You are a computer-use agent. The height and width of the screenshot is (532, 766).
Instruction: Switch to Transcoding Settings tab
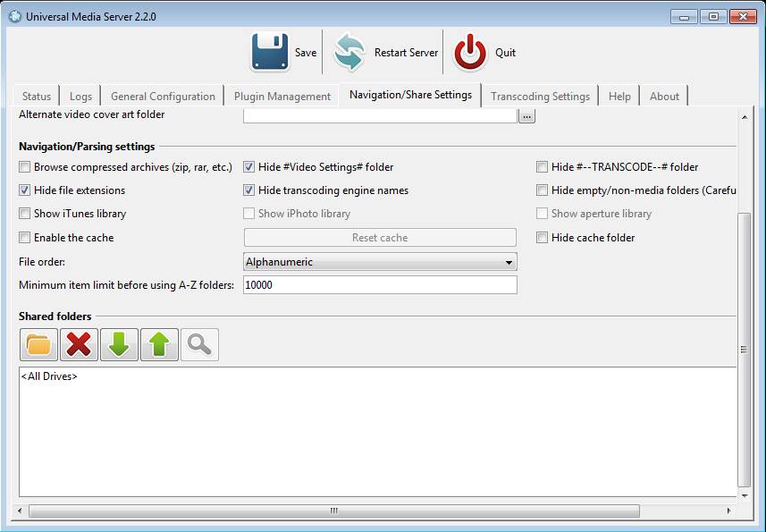click(540, 97)
